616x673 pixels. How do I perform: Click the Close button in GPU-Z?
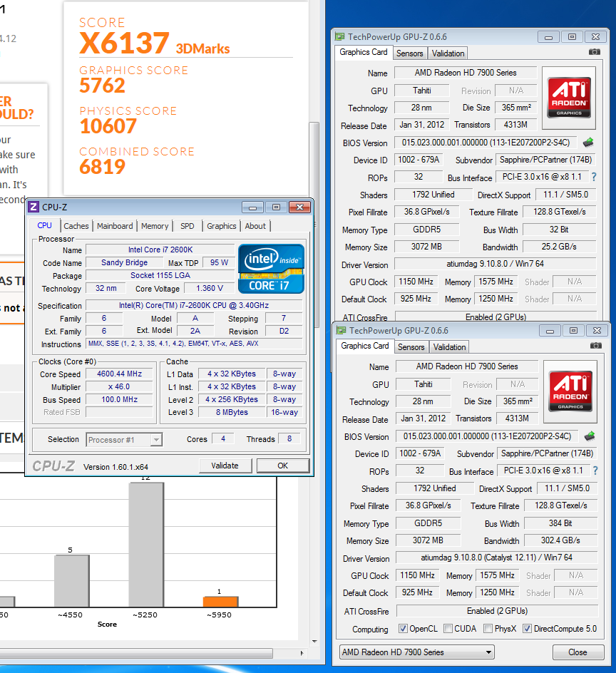[577, 652]
